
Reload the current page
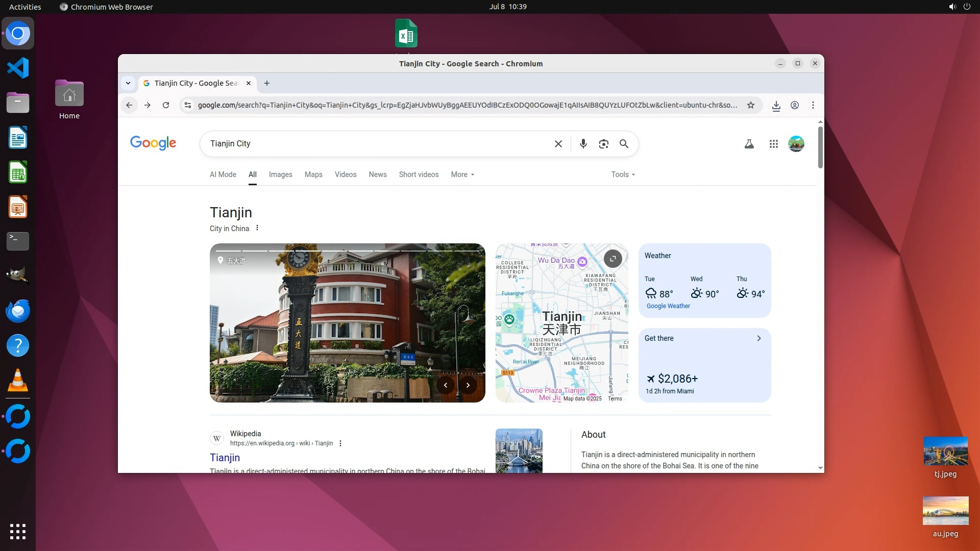[166, 105]
